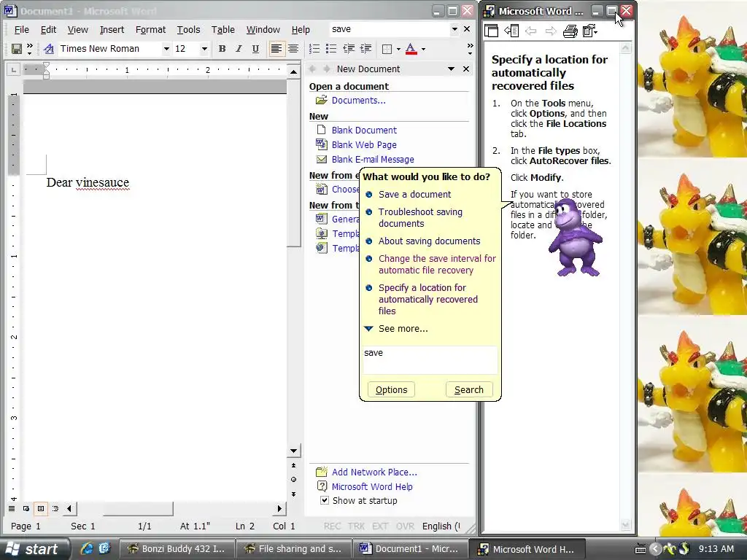Screen dimensions: 747x560
Task: Apply Center alignment to text
Action: click(293, 49)
